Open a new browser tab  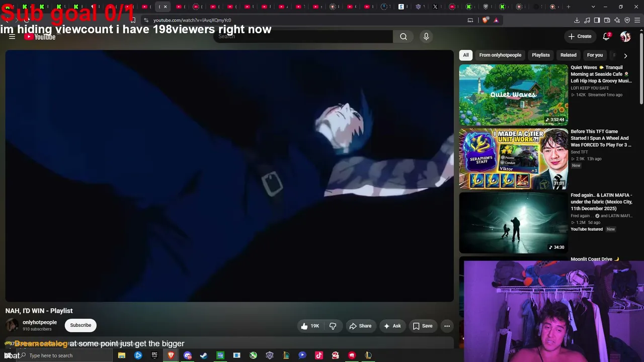[x=569, y=7]
